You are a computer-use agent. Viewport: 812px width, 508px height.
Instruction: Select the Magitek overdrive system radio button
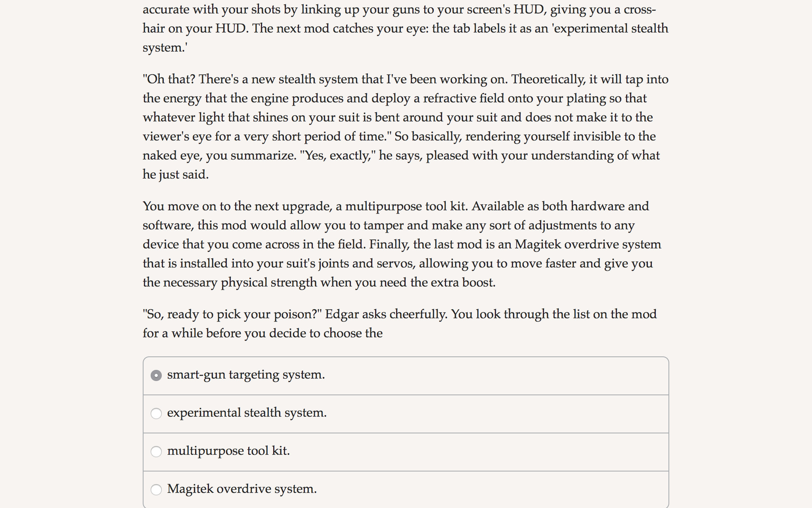coord(156,490)
